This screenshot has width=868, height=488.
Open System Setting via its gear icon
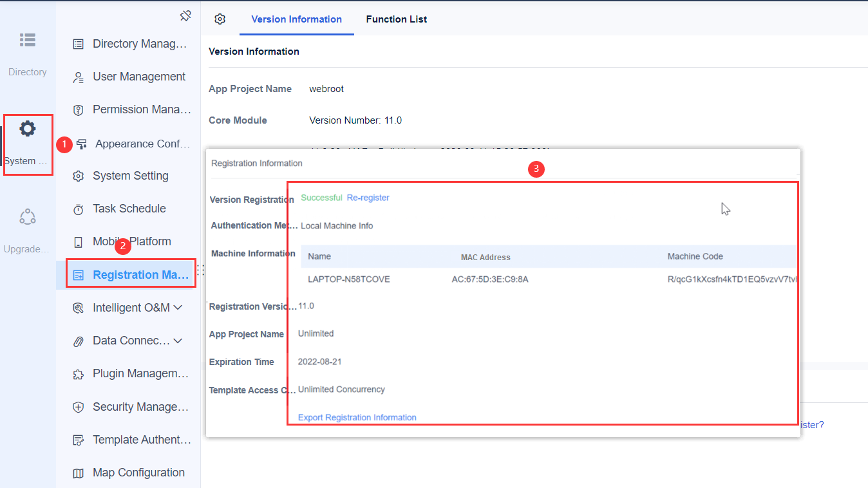tap(79, 175)
